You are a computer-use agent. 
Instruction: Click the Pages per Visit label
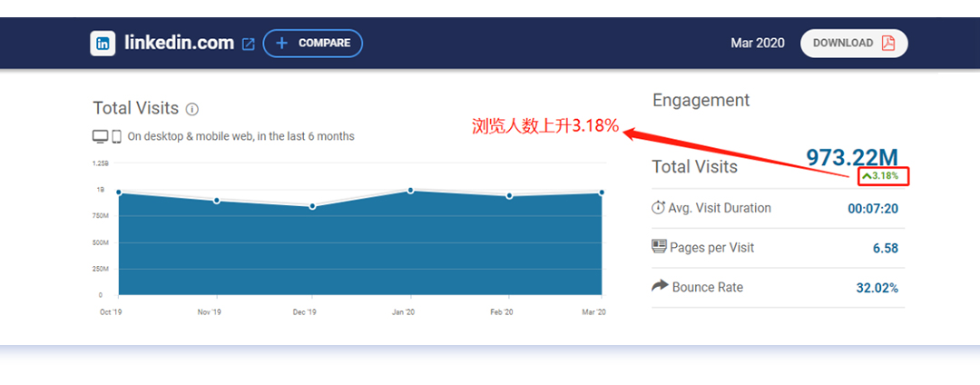pyautogui.click(x=712, y=248)
